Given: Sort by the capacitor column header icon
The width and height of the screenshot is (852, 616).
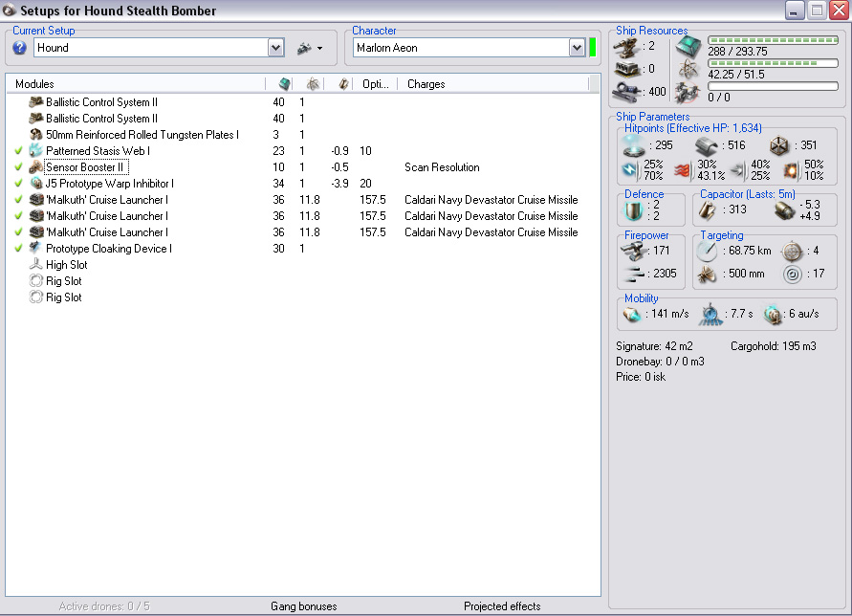Looking at the screenshot, I should (343, 84).
